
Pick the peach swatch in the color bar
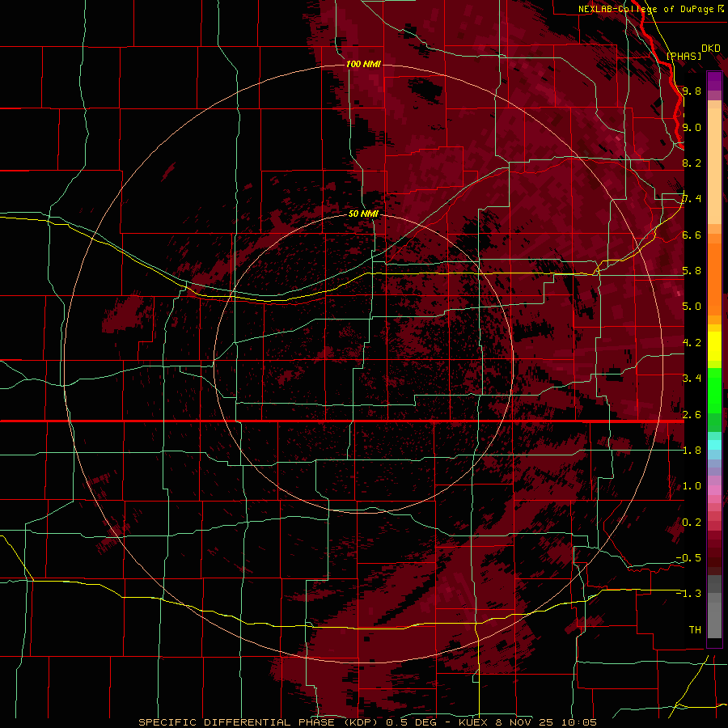(714, 167)
